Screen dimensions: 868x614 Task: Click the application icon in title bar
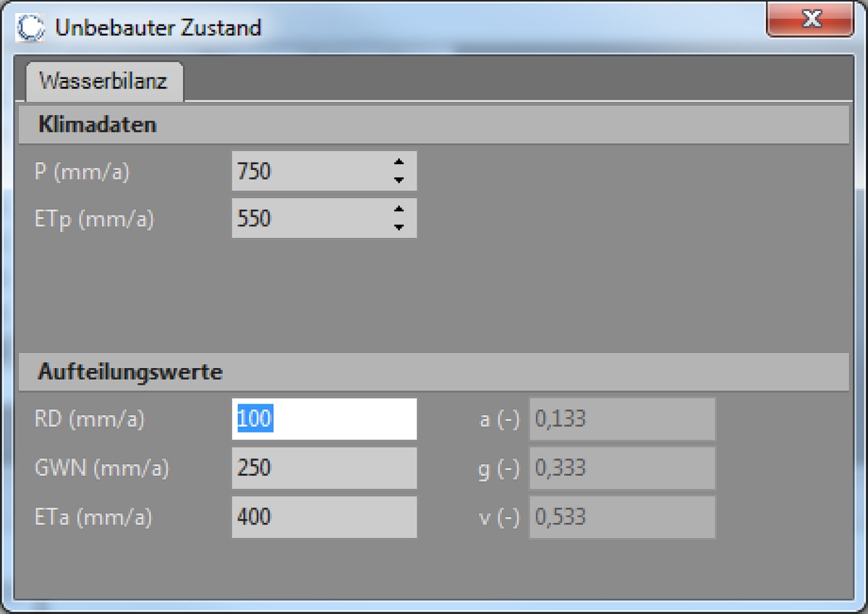point(30,27)
